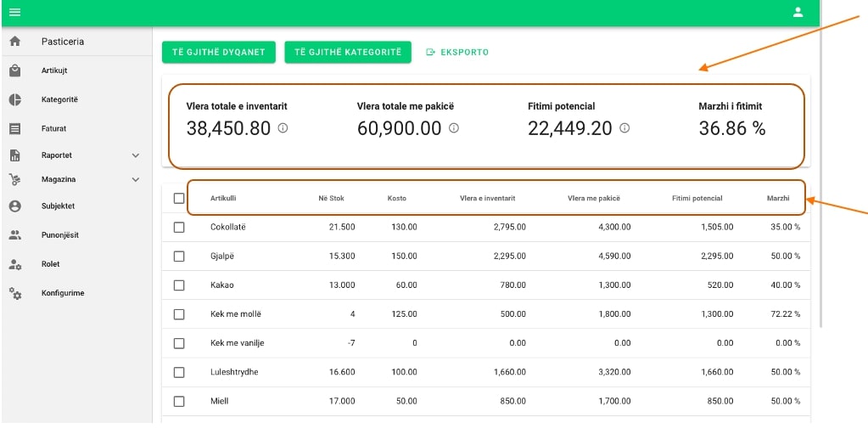Click the Kategoritë pie chart icon
The width and height of the screenshot is (868, 440).
tap(14, 100)
